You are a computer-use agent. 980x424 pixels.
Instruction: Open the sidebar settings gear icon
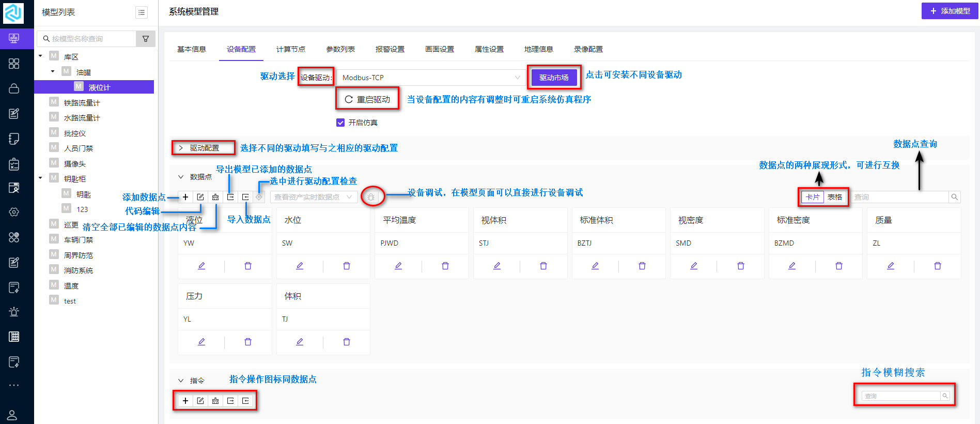(14, 212)
